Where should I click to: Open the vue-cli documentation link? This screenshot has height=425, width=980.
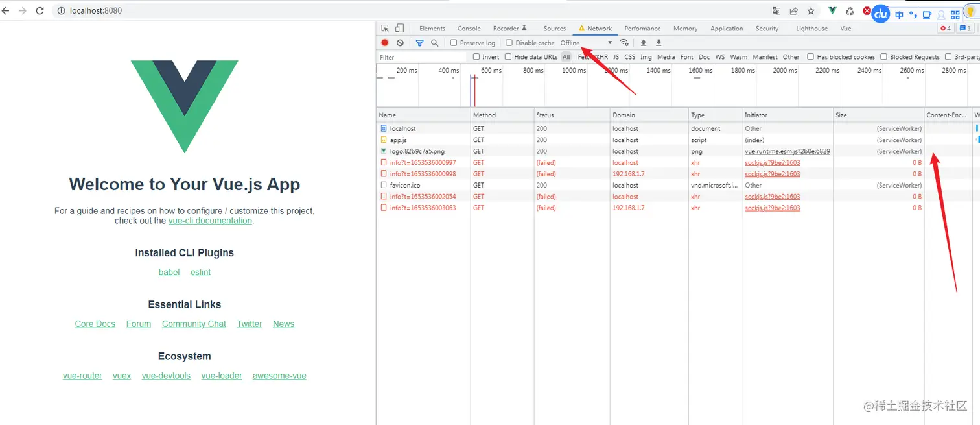[x=210, y=221]
